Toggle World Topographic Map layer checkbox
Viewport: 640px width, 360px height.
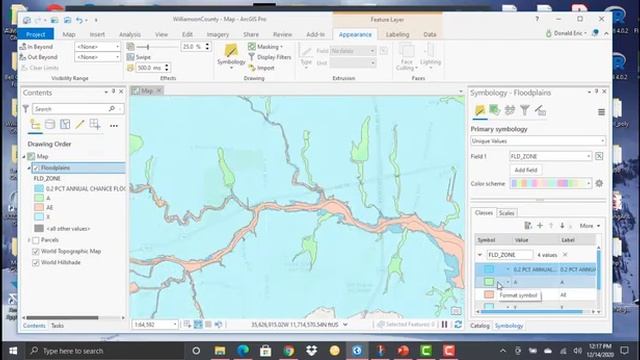(36, 251)
